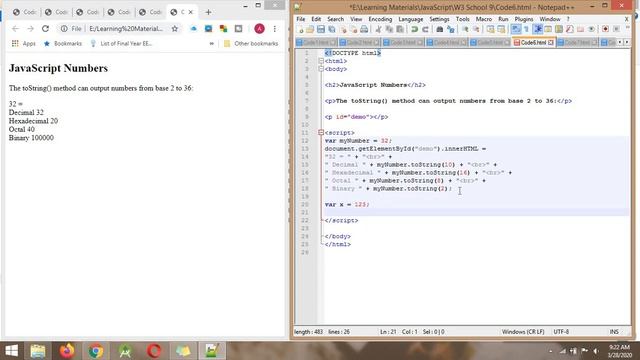This screenshot has height=360, width=640.
Task: Reload the page in Chrome
Action: click(45, 29)
